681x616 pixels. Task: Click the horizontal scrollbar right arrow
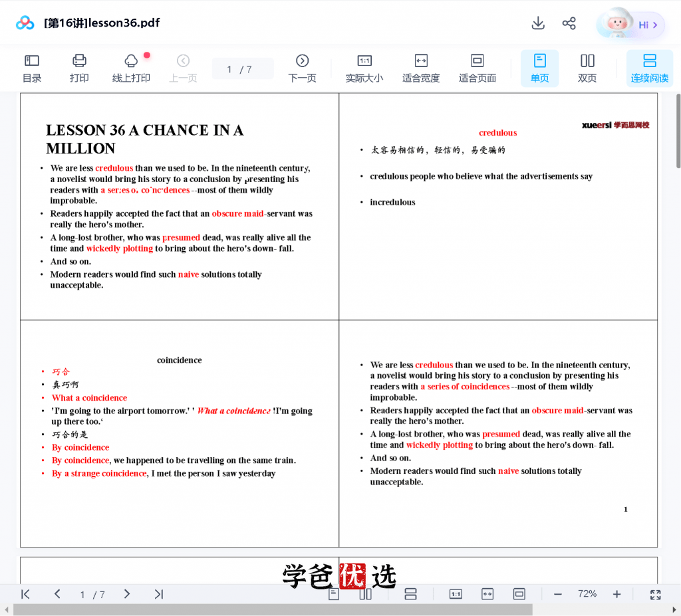coord(674,610)
